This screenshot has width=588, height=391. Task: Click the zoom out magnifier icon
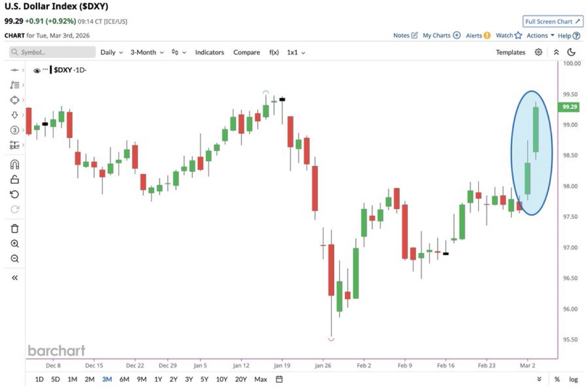[x=14, y=258]
